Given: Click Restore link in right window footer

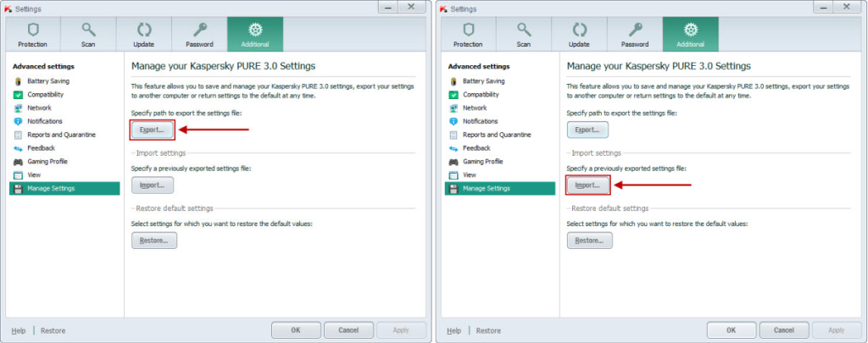Looking at the screenshot, I should click(x=489, y=331).
